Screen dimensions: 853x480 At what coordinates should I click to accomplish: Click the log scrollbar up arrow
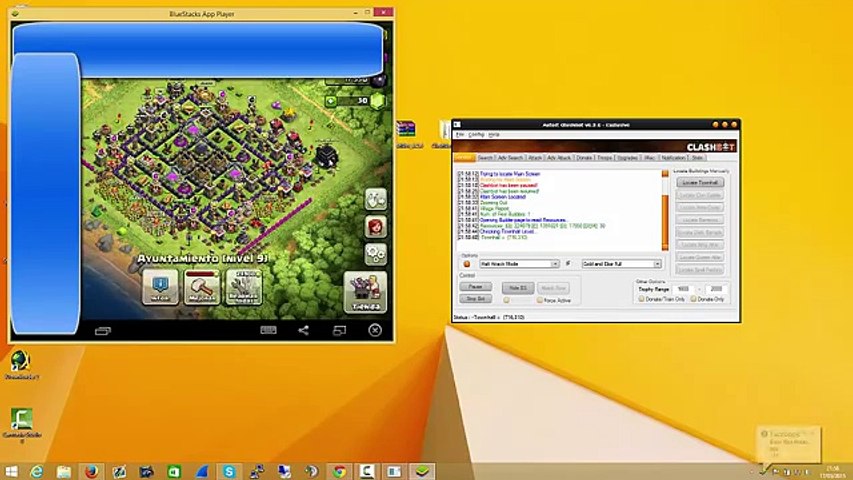tap(665, 174)
